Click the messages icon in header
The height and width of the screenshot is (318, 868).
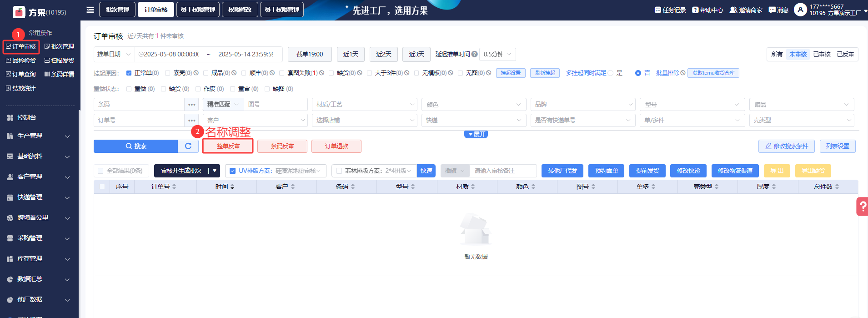pos(772,10)
